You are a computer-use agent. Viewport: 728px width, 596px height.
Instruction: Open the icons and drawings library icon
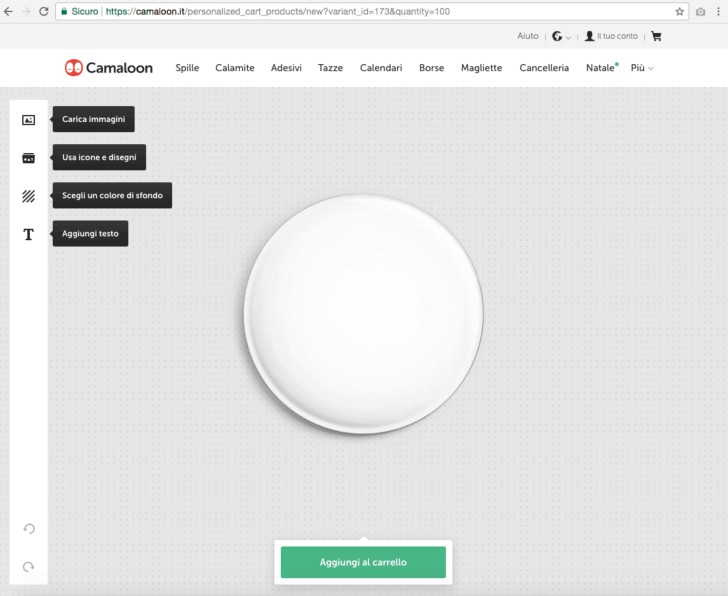(28, 158)
